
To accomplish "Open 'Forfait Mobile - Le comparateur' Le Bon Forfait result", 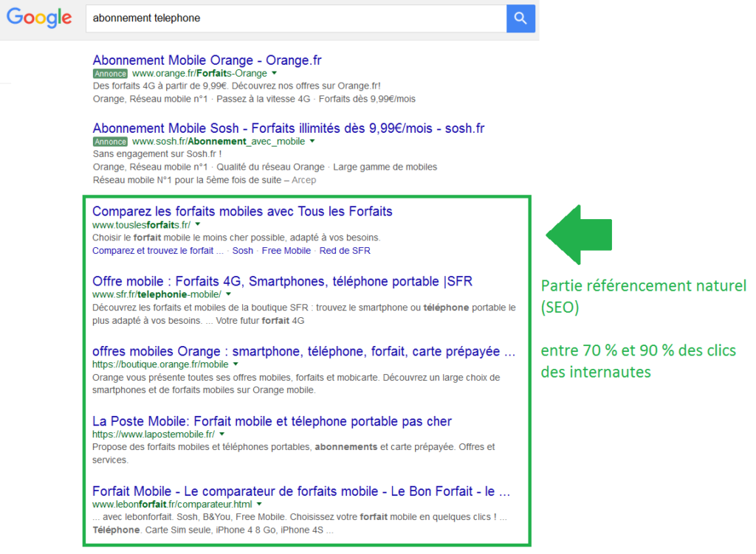I will point(301,491).
